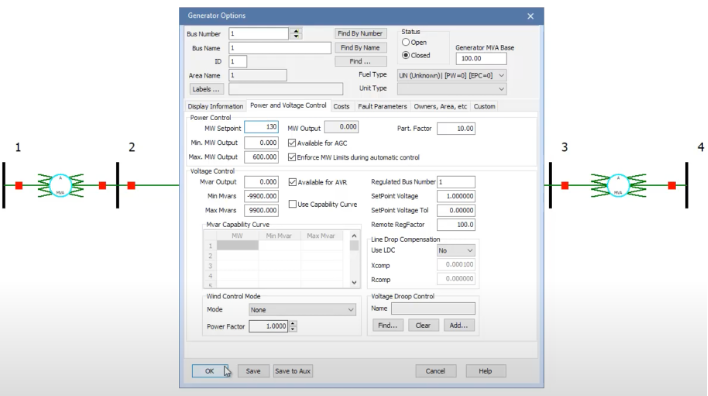The image size is (708, 396).
Task: Open the Costs tab
Action: coord(341,107)
